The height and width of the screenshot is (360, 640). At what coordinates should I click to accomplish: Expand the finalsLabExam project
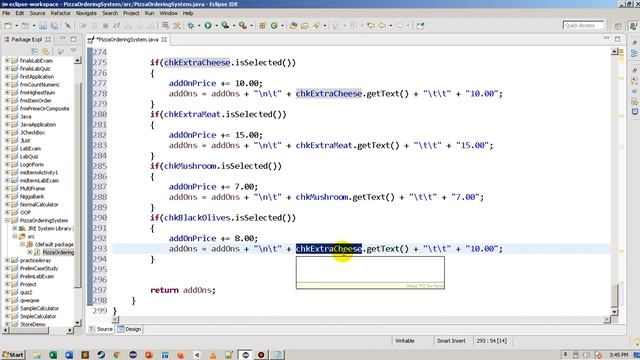pyautogui.click(x=7, y=60)
